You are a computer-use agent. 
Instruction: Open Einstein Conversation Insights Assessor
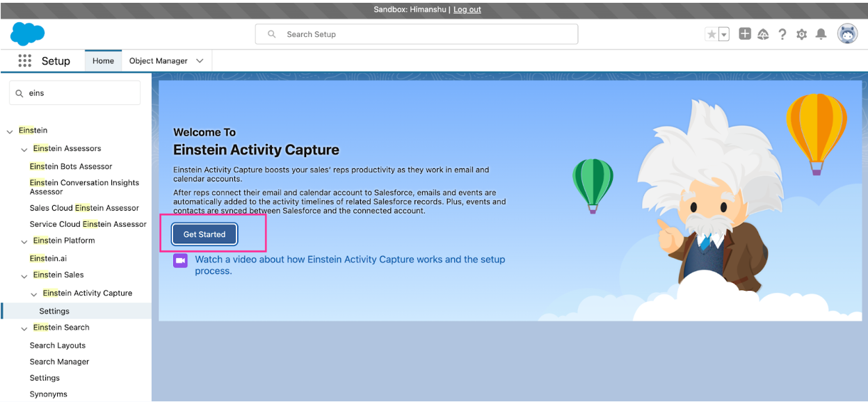coord(84,187)
